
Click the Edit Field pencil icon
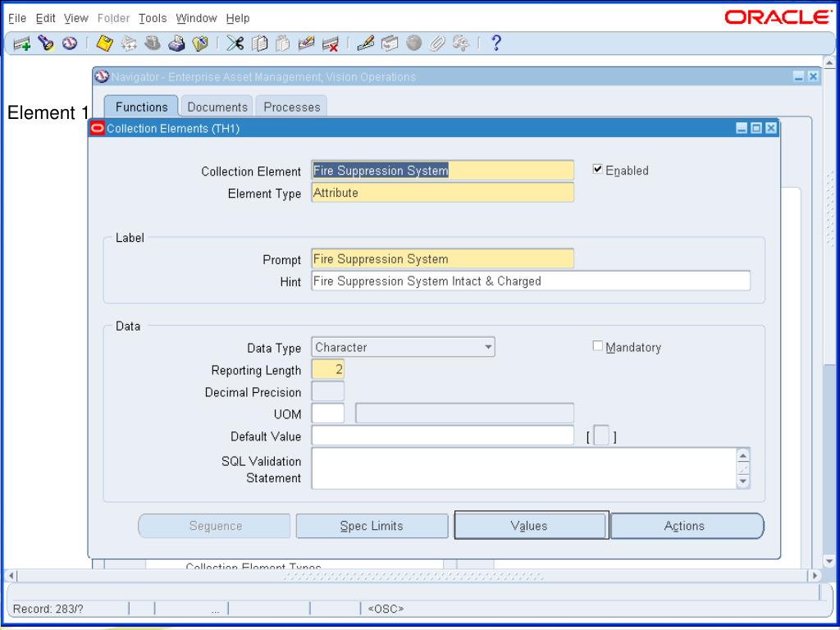click(x=365, y=43)
